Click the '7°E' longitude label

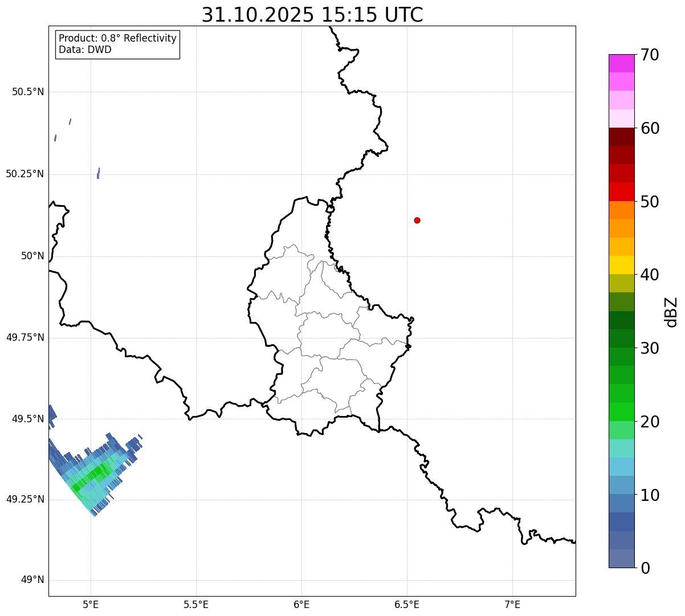point(512,604)
